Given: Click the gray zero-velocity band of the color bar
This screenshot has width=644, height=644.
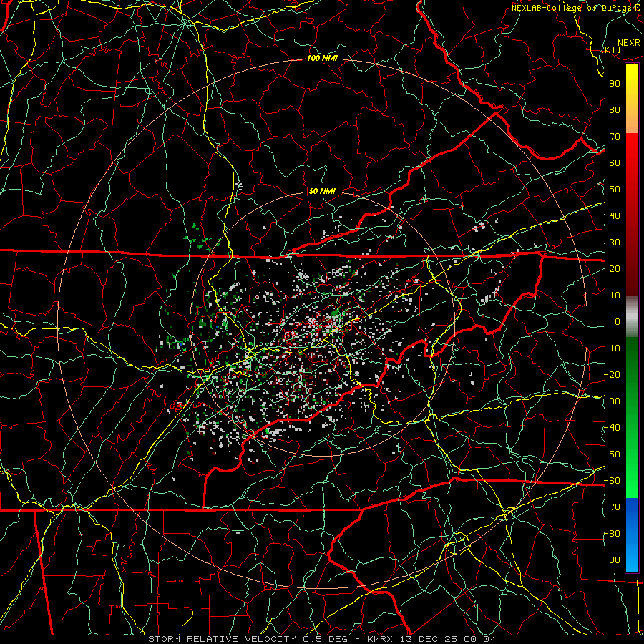Looking at the screenshot, I should 632,316.
